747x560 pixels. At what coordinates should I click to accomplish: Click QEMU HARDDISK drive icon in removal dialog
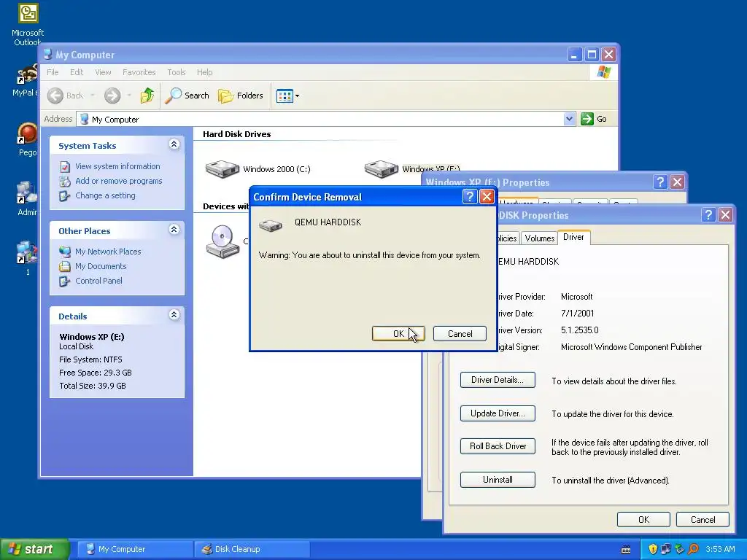click(270, 225)
